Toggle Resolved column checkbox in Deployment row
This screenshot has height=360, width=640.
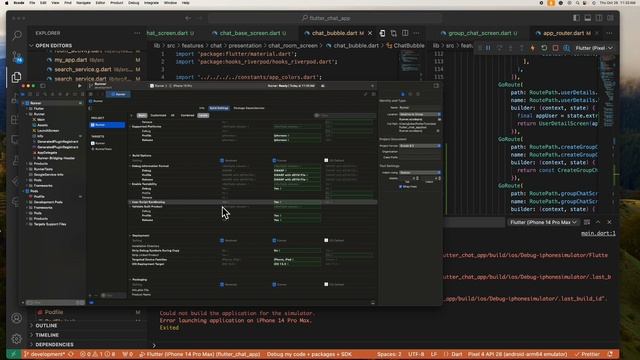[222, 240]
